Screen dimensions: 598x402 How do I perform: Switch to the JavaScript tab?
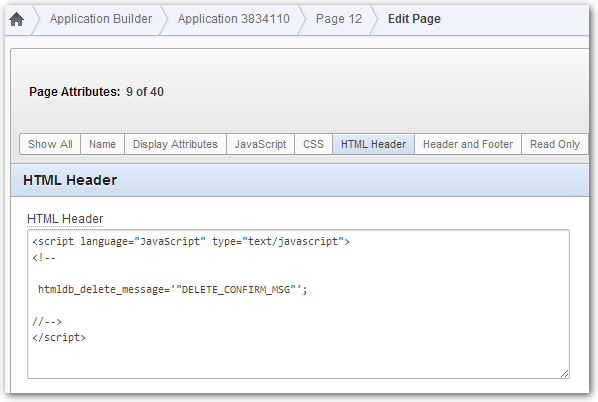tap(260, 144)
